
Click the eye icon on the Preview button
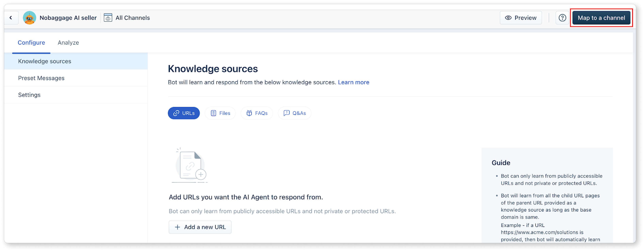click(508, 18)
